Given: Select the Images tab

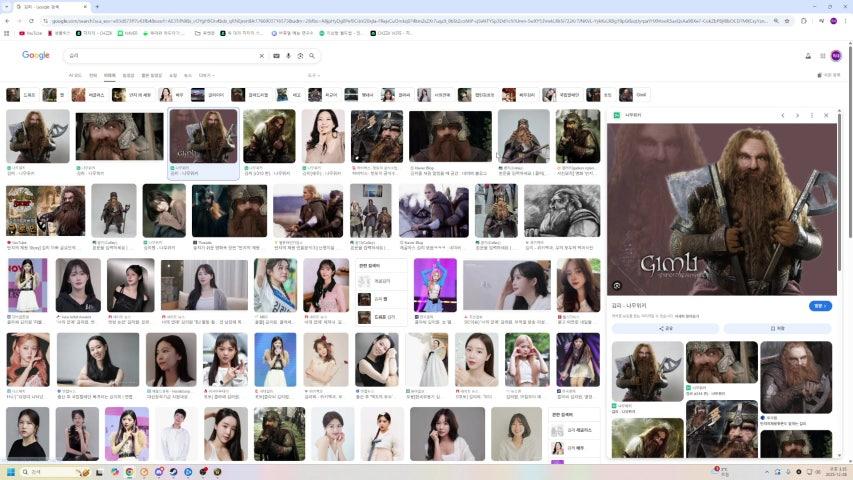Looking at the screenshot, I should (110, 75).
